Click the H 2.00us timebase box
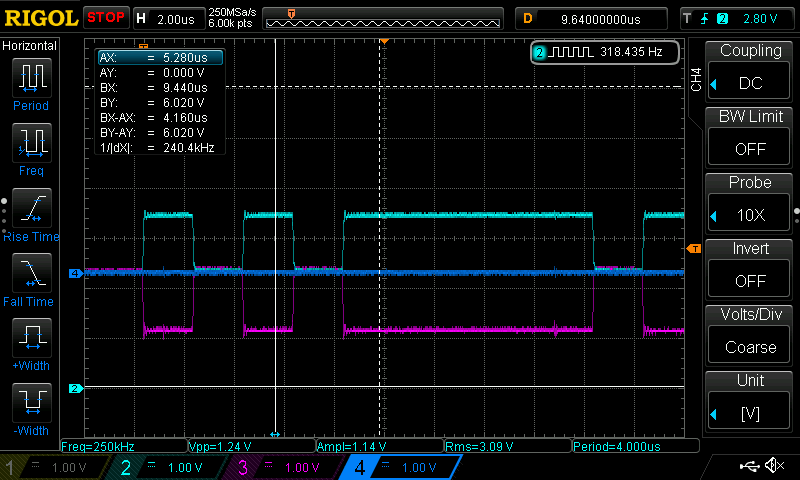This screenshot has width=800, height=480. tap(169, 19)
